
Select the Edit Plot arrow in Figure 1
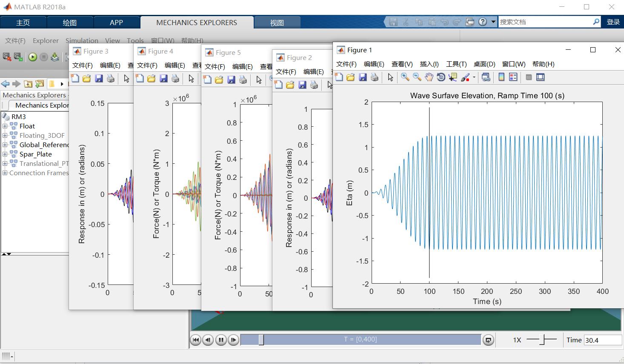click(390, 77)
